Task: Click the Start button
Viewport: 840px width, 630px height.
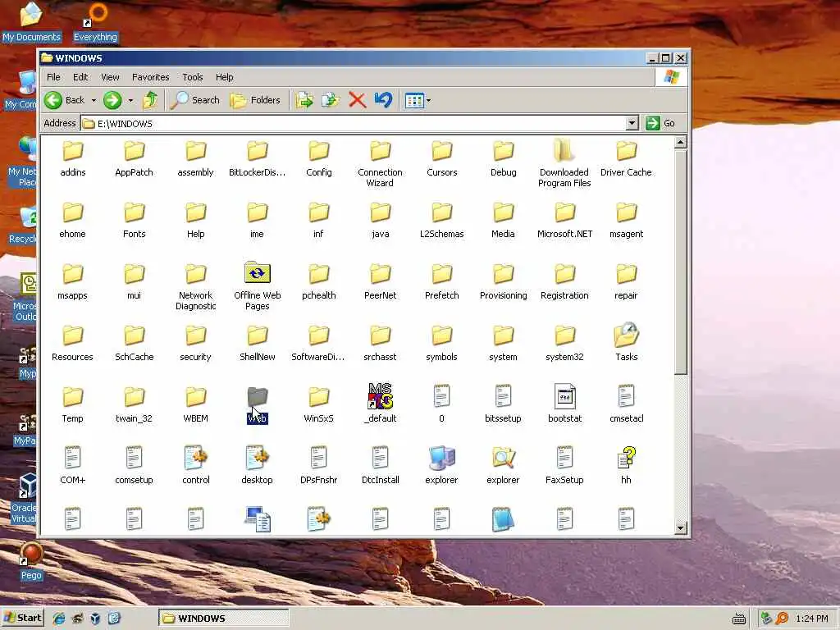Action: coord(22,618)
